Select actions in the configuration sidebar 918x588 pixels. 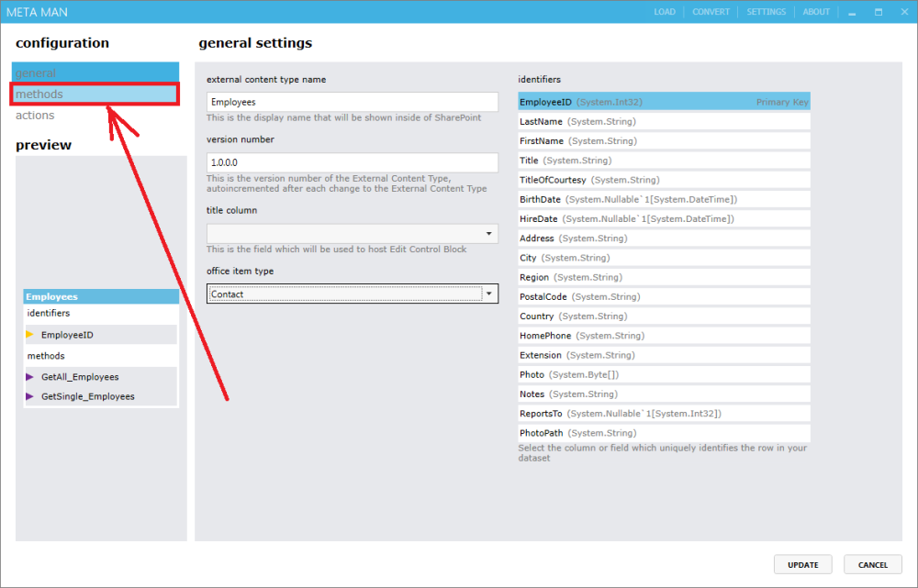coord(35,115)
